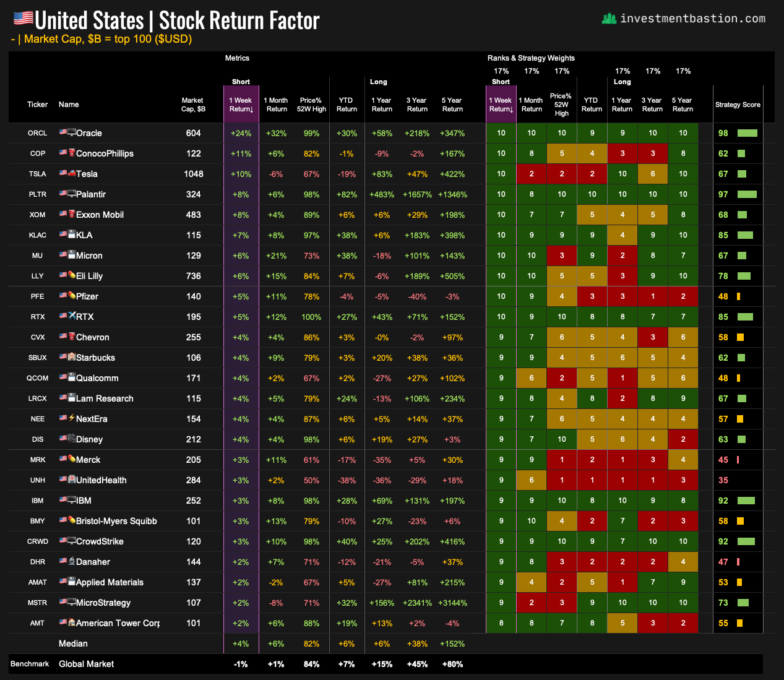Click the ORCL ticker
This screenshot has width=784, height=680.
pyautogui.click(x=38, y=133)
